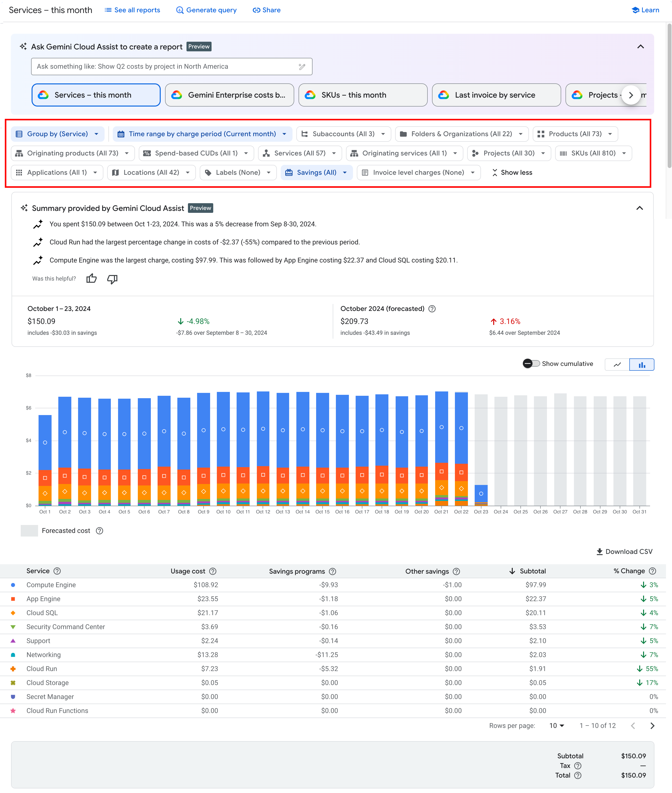The image size is (672, 793).
Task: Collapse the Ask Gemini Cloud Assist panel
Action: click(x=641, y=47)
